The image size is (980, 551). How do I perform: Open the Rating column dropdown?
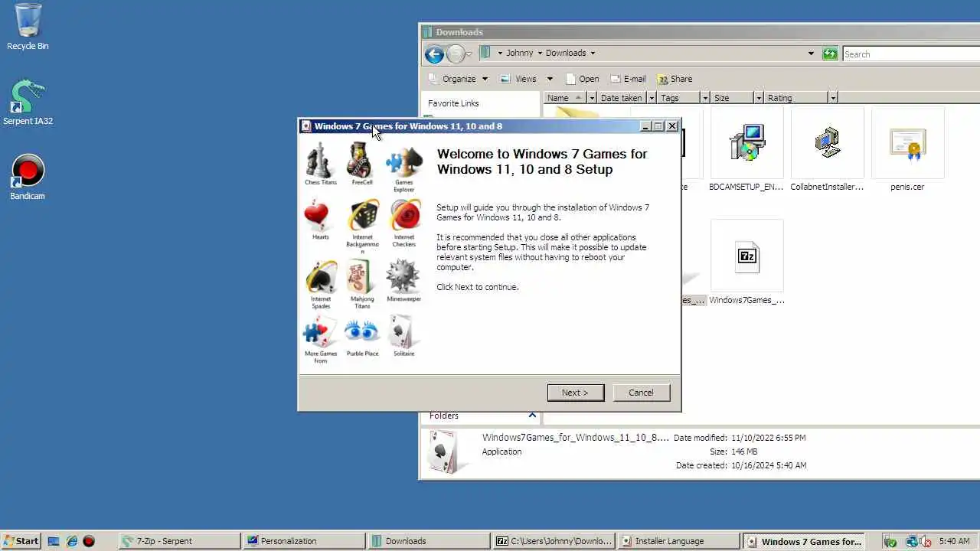click(833, 98)
